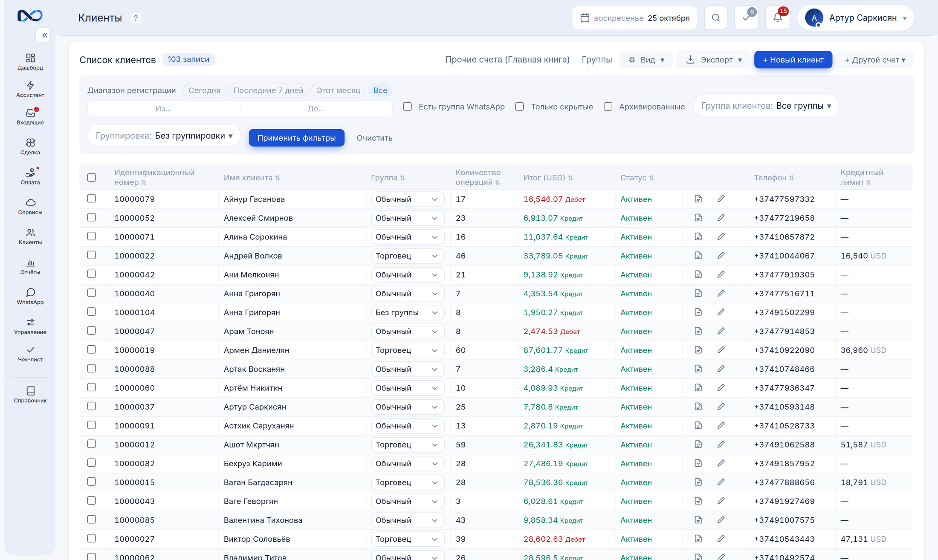Open Вид dropdown
Screen dimensions: 938x560
(x=646, y=60)
